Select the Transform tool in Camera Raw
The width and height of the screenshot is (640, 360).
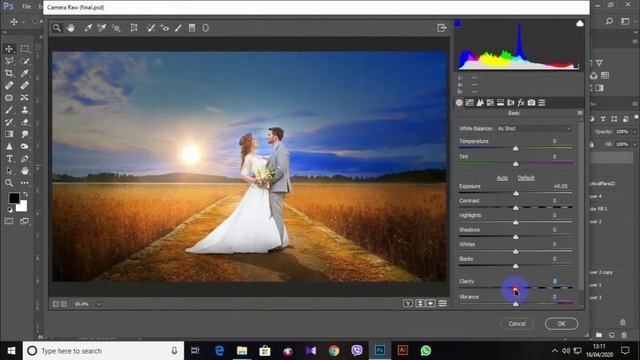(134, 28)
